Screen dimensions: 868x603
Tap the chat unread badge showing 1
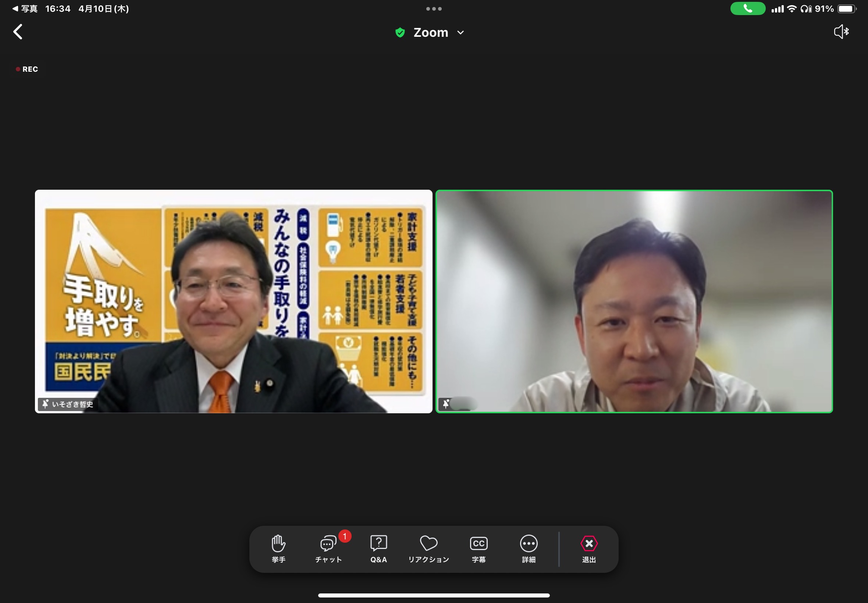[345, 536]
